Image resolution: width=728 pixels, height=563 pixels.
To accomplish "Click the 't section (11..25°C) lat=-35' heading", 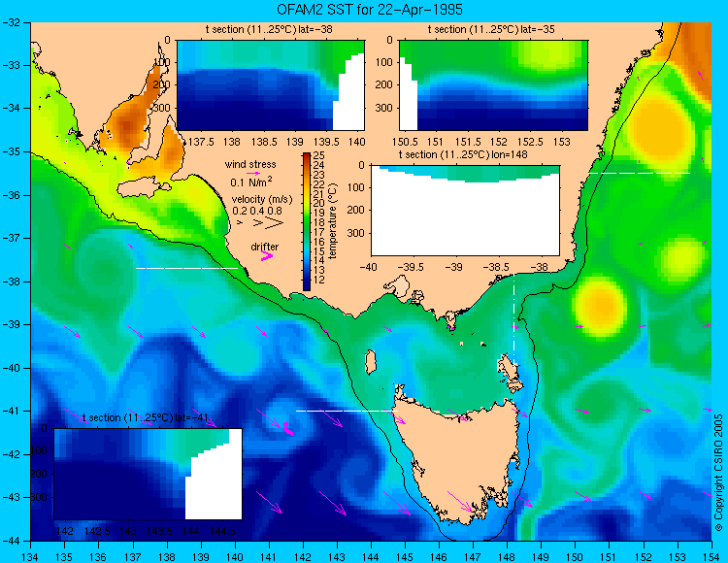I will point(491,29).
